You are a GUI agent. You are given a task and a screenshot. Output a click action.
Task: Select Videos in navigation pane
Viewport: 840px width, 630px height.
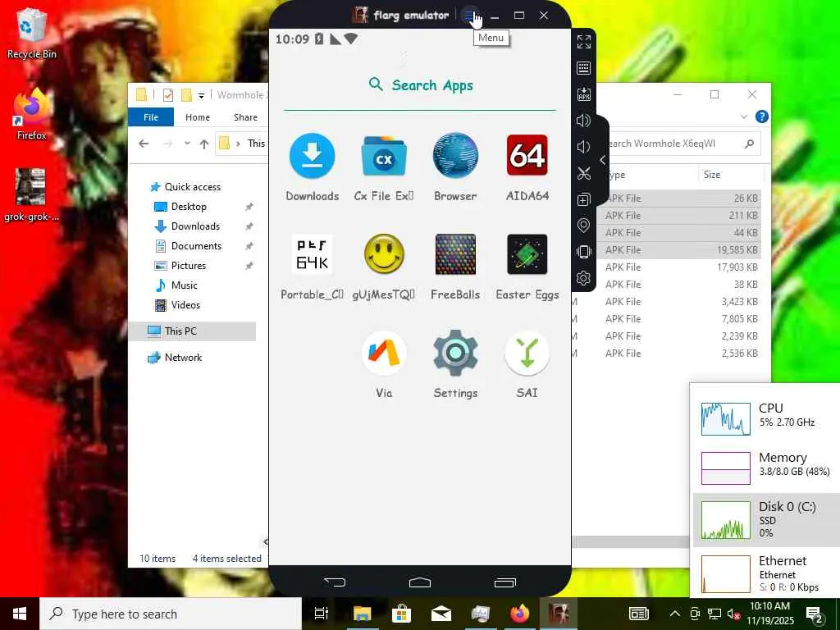[185, 305]
